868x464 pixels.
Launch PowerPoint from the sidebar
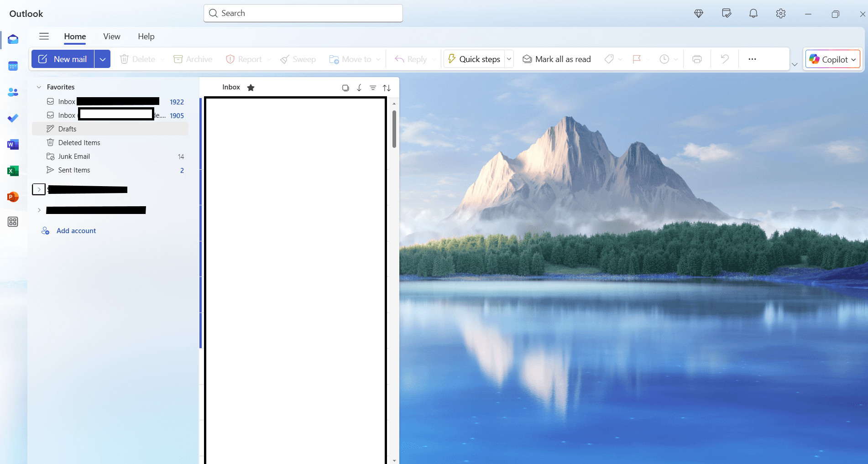[x=13, y=197]
